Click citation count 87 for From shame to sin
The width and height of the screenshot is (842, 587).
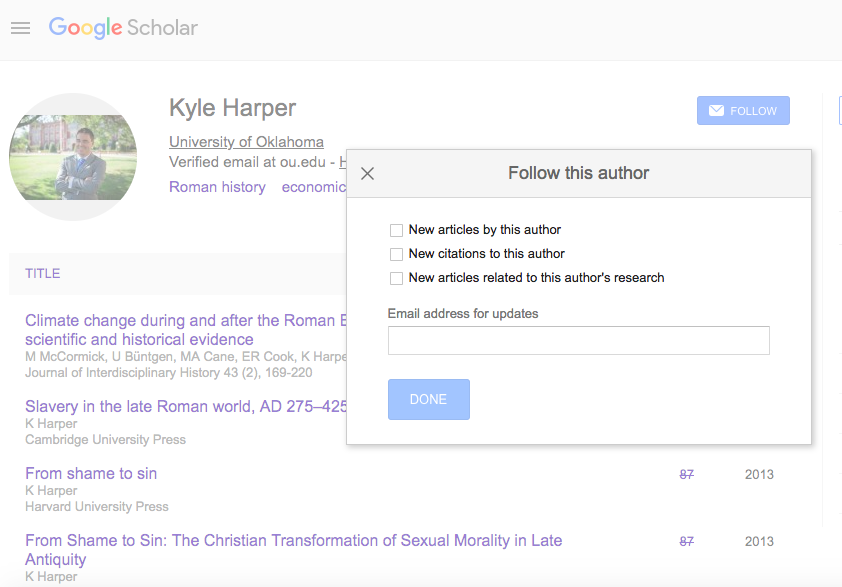point(686,474)
